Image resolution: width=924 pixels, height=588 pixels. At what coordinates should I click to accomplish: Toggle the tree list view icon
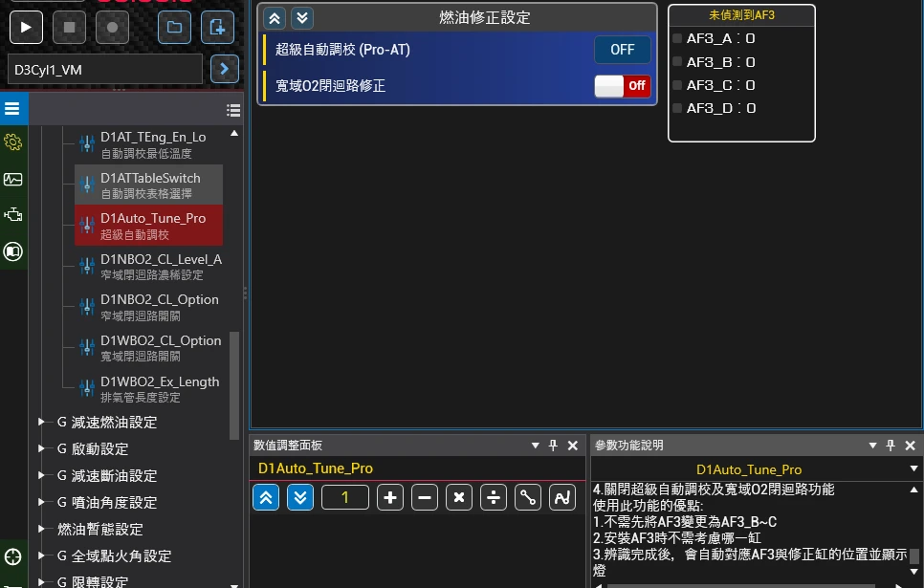tap(233, 110)
